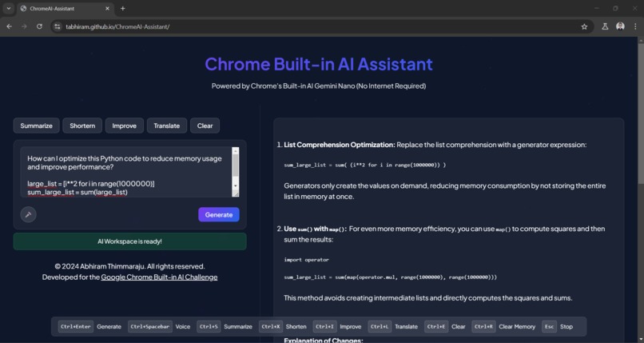Click the prompt textarea scroll down arrow
The image size is (644, 343).
click(236, 185)
